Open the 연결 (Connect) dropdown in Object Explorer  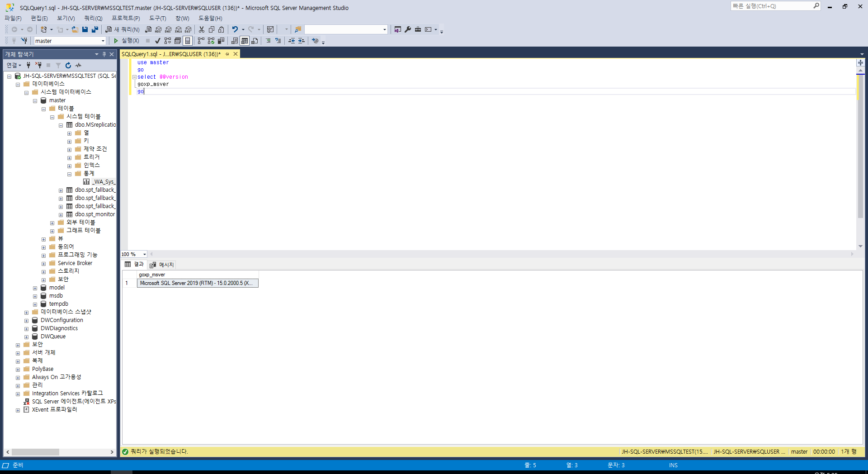point(14,65)
